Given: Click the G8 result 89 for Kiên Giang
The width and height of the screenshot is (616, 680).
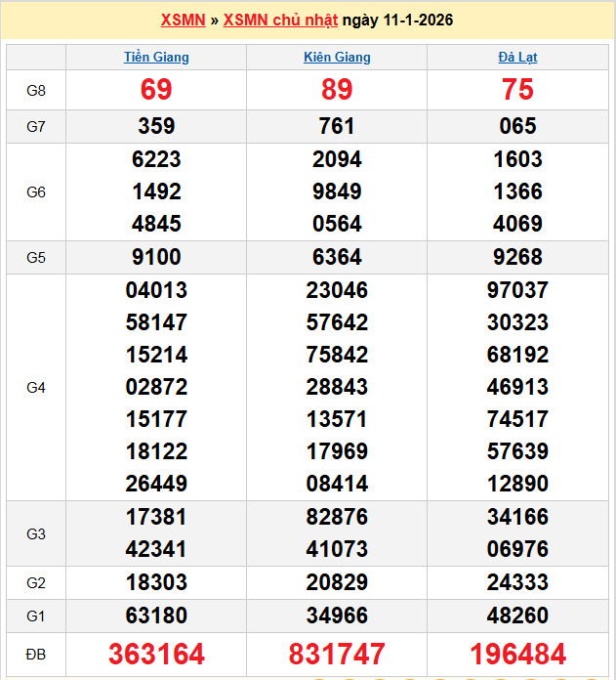Looking at the screenshot, I should [337, 90].
